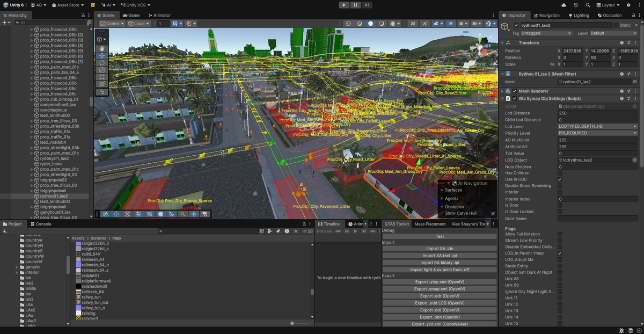This screenshot has height=334, width=644.
Task: Click the scale constrain proportions link icon
Action: 552,64
